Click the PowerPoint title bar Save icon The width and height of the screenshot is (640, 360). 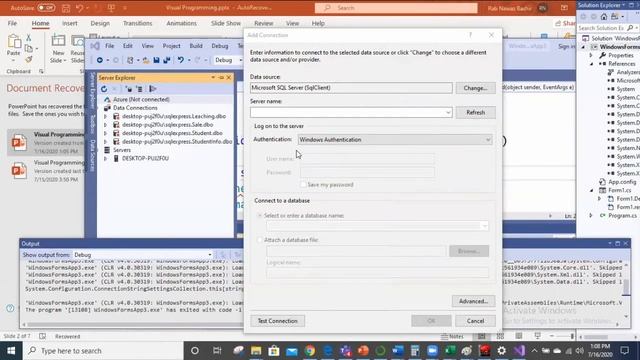point(65,8)
